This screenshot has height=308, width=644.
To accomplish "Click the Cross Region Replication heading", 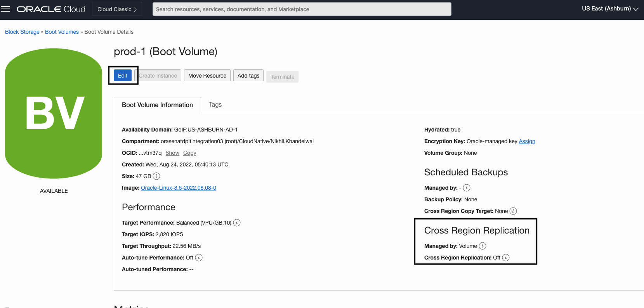I will (477, 230).
